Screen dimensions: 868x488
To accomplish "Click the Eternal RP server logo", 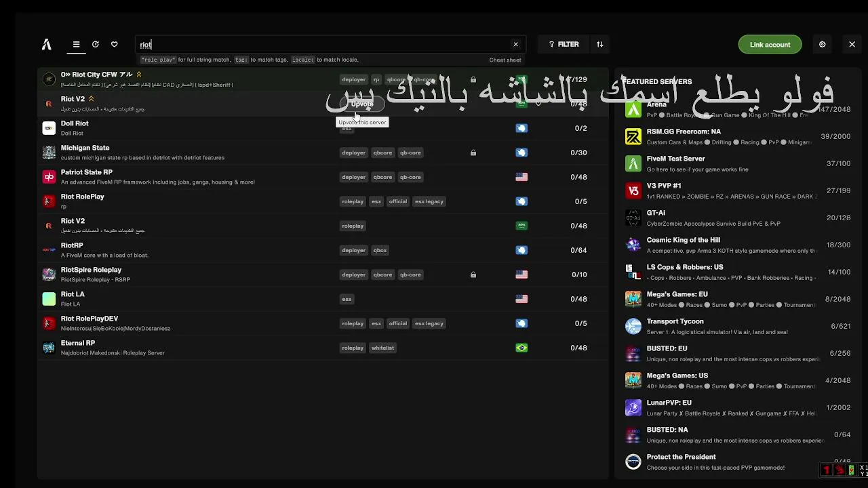I will (x=49, y=348).
